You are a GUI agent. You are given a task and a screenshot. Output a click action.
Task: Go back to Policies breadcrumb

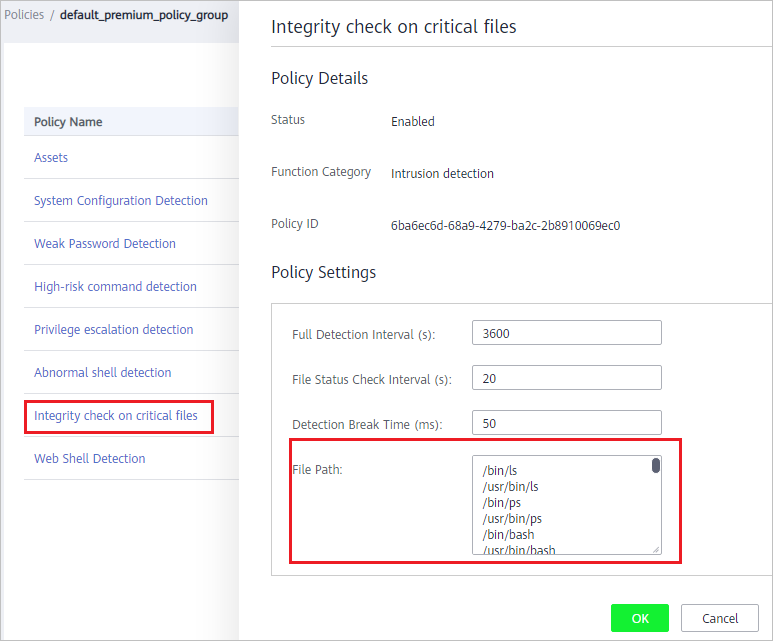(24, 15)
